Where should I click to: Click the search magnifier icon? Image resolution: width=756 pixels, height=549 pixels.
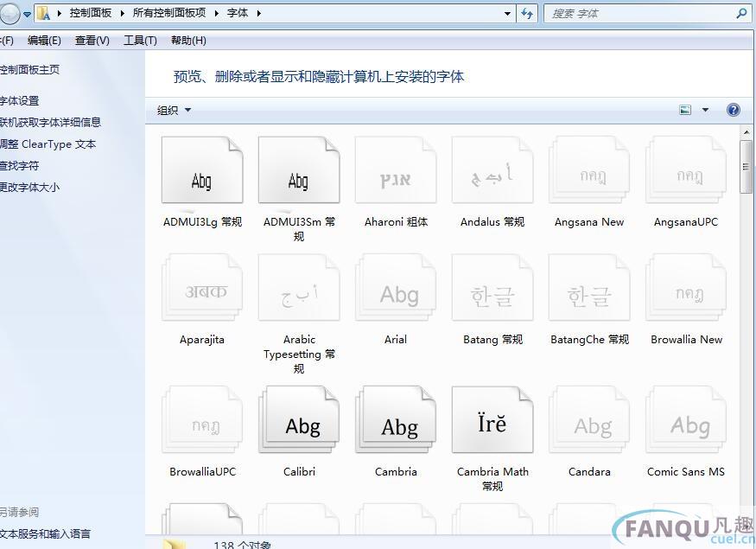[741, 14]
